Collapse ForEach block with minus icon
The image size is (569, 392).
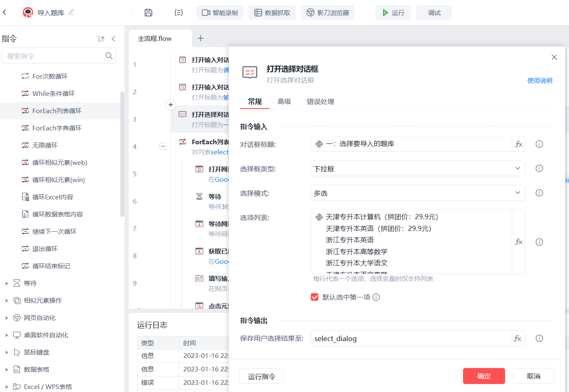click(x=163, y=146)
